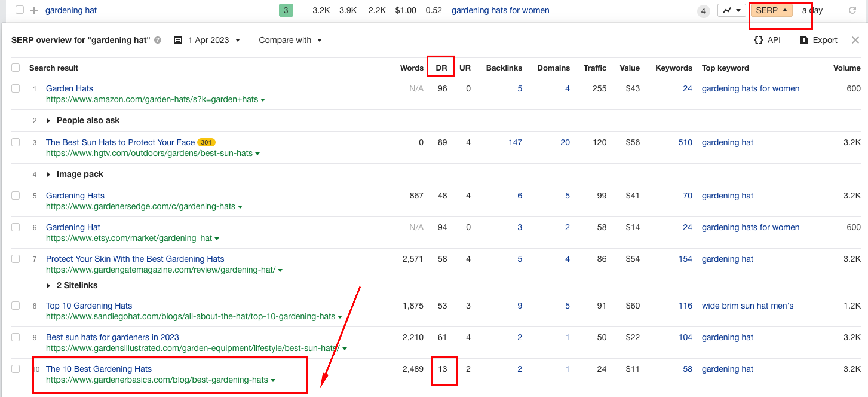Click the 301 redirect badge
868x397 pixels.
coord(206,142)
